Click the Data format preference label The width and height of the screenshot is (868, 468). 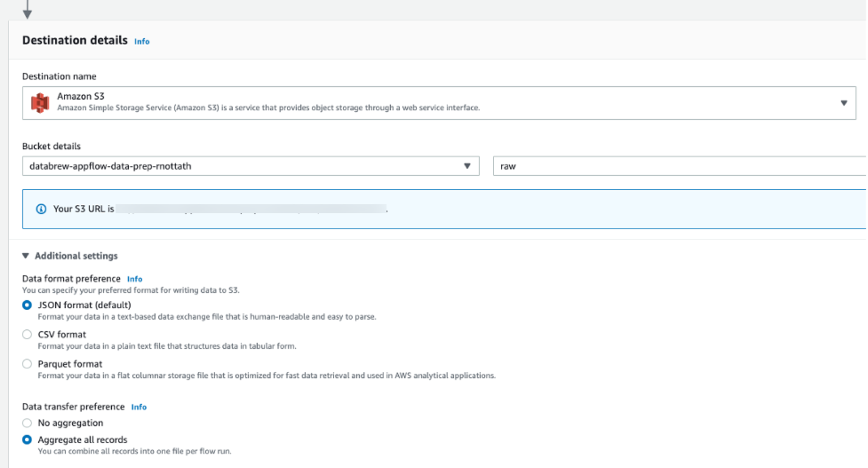[x=72, y=279]
